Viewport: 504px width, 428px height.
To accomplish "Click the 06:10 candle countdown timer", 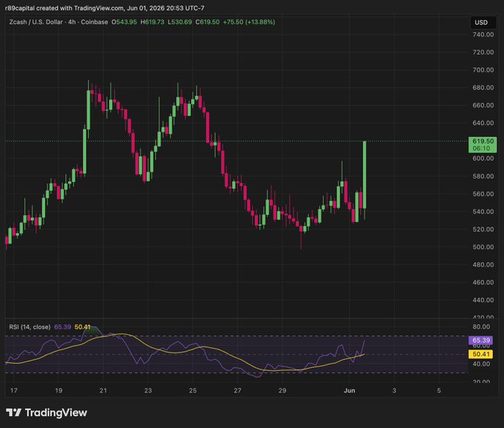I will [x=481, y=148].
